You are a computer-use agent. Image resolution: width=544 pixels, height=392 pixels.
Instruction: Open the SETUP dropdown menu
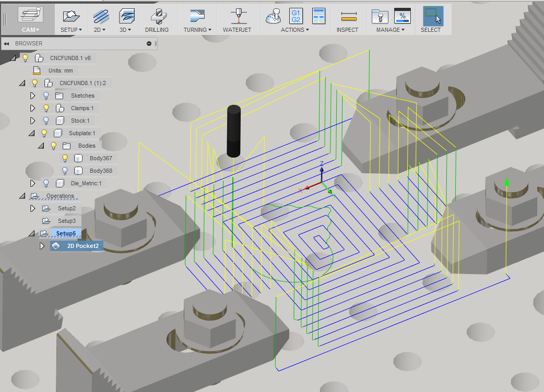pos(71,30)
